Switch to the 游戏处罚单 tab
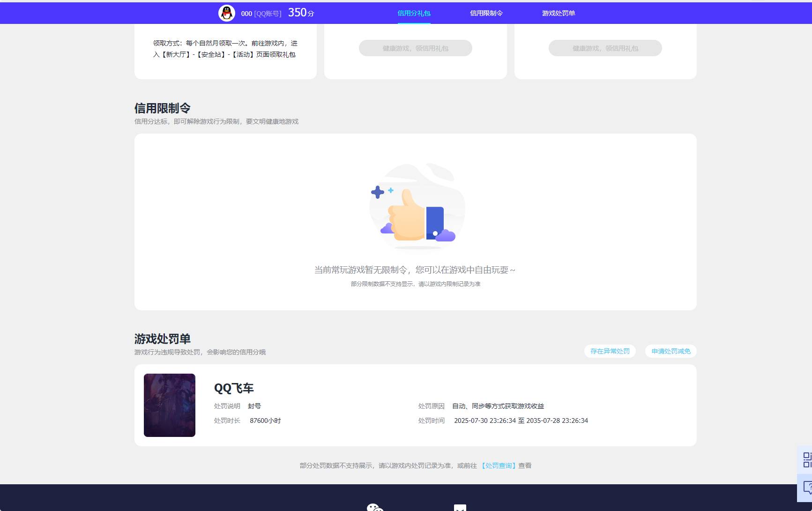Image resolution: width=812 pixels, height=511 pixels. click(558, 13)
